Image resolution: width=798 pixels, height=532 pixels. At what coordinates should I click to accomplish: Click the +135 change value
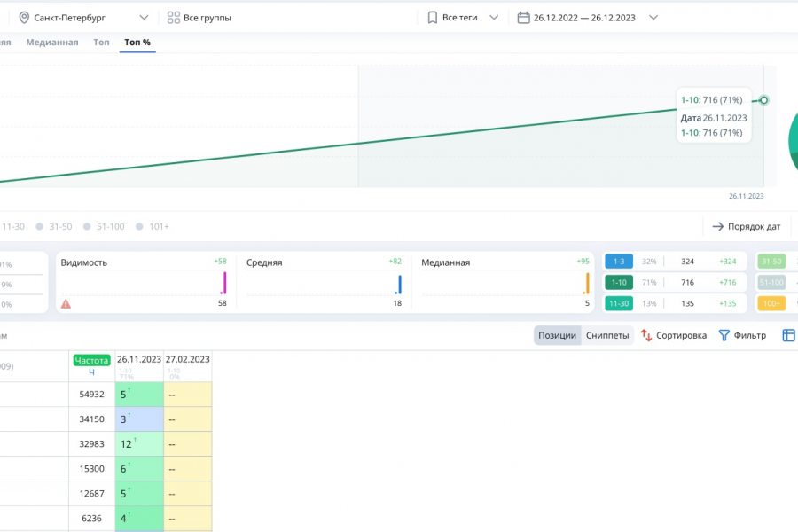click(x=727, y=304)
